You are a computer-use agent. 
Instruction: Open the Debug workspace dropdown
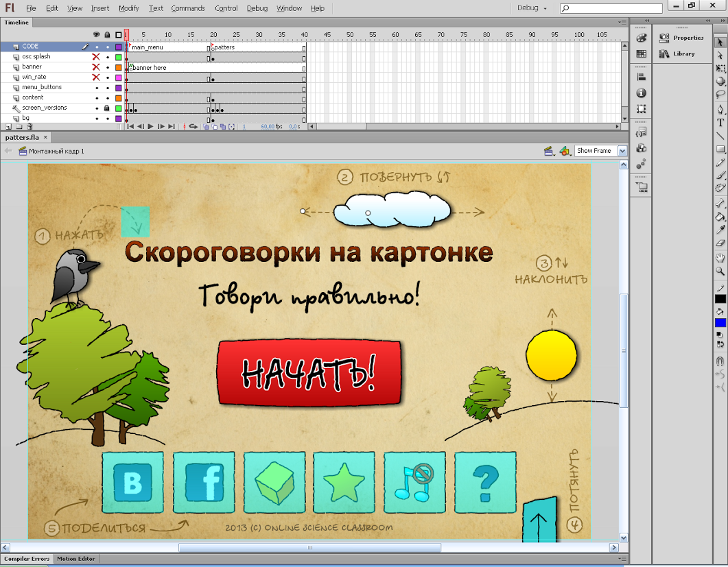(532, 8)
